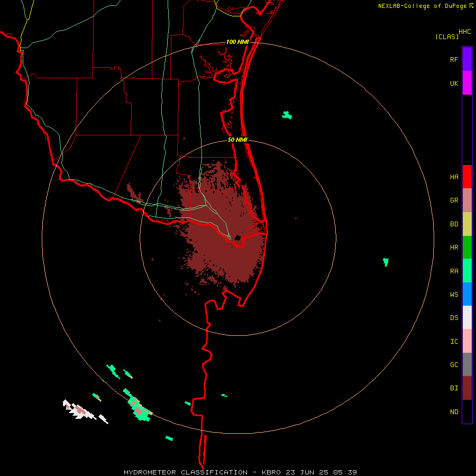Select the BD yellow legend swatch

click(467, 224)
